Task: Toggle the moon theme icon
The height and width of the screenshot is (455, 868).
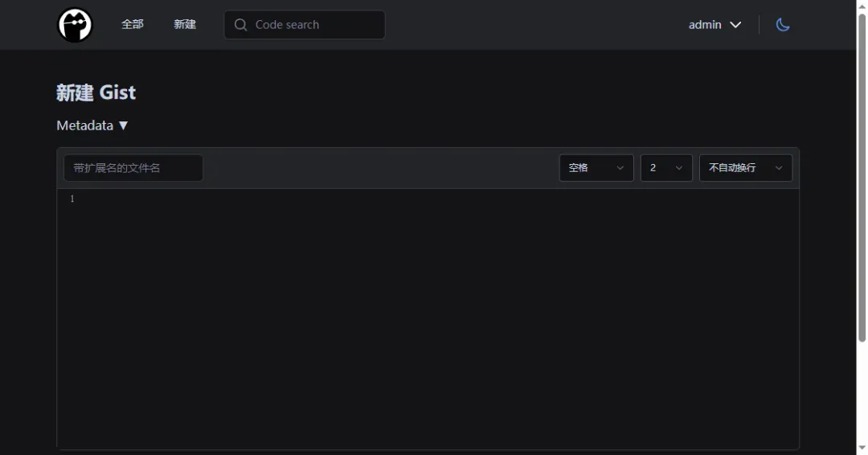Action: pyautogui.click(x=783, y=25)
